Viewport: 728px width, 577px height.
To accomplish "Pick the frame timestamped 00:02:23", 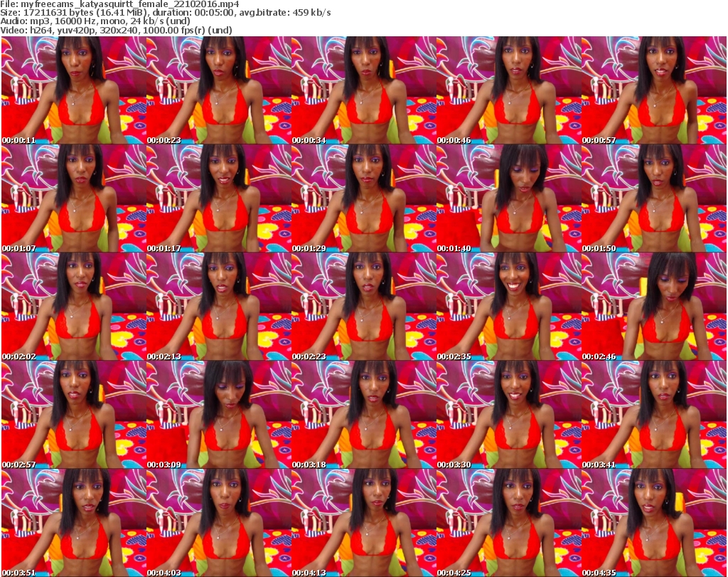I will click(363, 307).
